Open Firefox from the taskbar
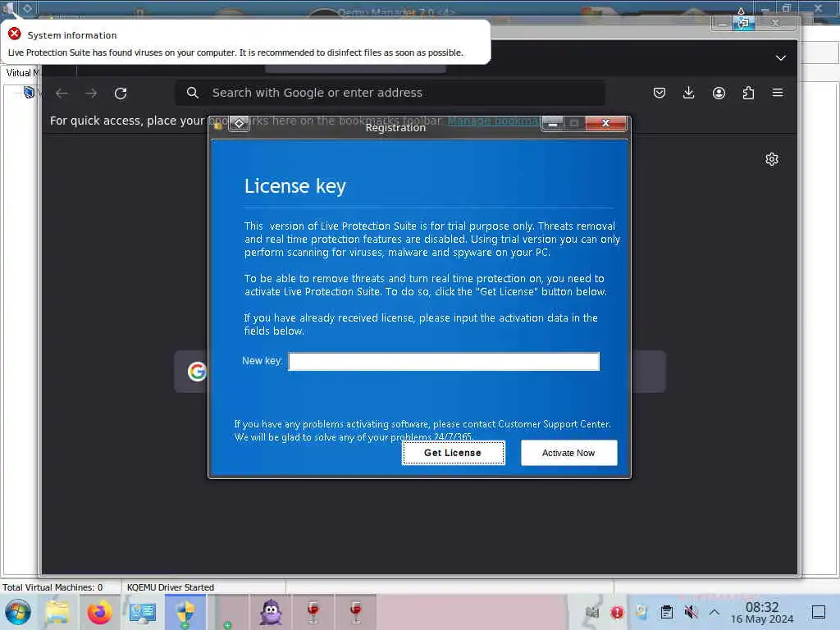 [x=99, y=612]
